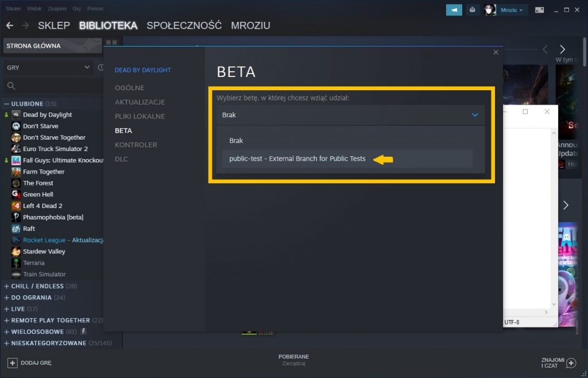Viewport: 588px width, 378px height.
Task: Open the AKTUALIZACJE properties tab
Action: (140, 102)
